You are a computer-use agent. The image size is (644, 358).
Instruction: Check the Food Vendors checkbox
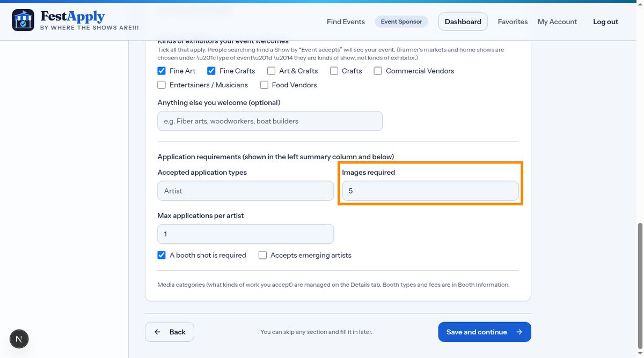264,85
